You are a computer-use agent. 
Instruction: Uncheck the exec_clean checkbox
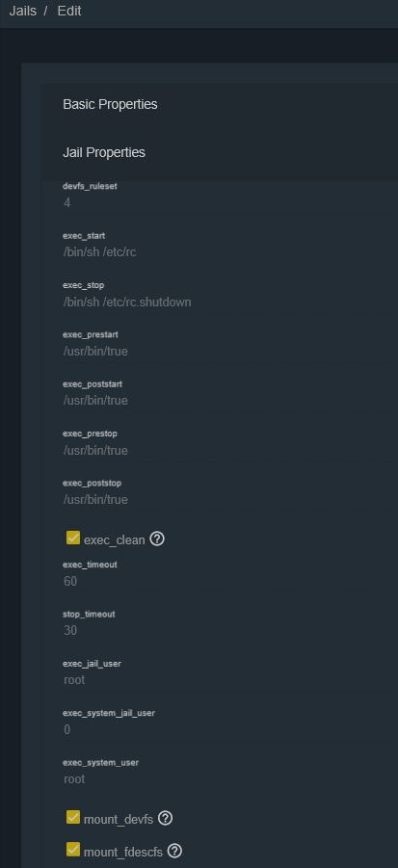[x=73, y=538]
